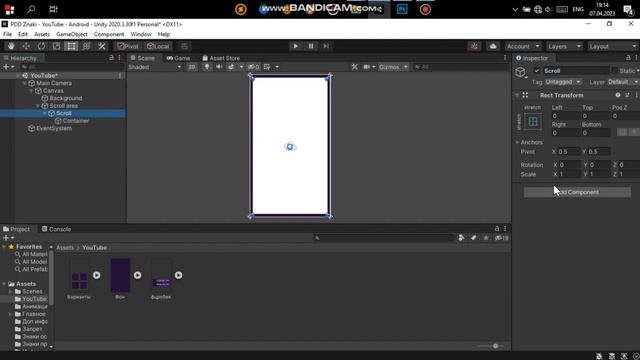
Task: Open Photoshop from taskbar
Action: click(402, 9)
